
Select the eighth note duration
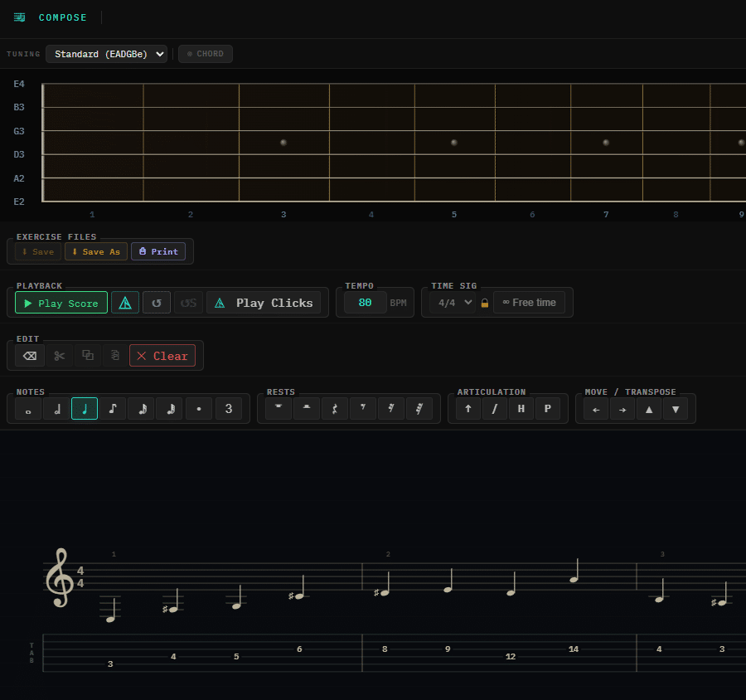tap(114, 409)
